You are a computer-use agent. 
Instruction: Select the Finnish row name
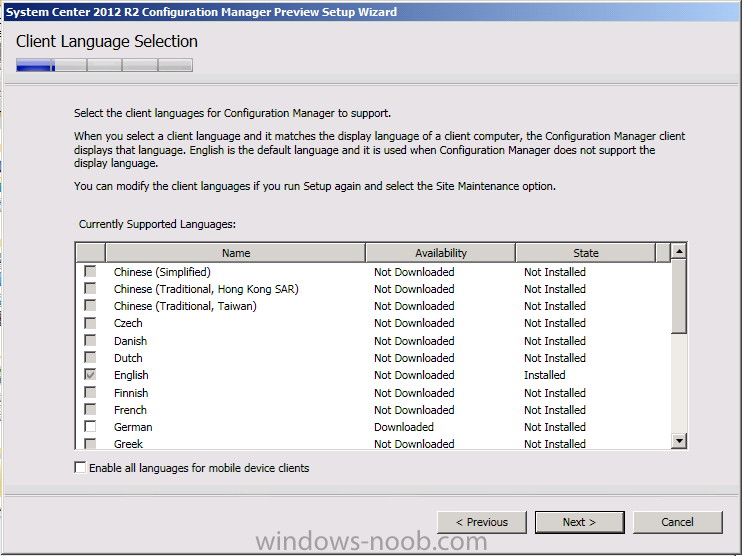[x=131, y=393]
